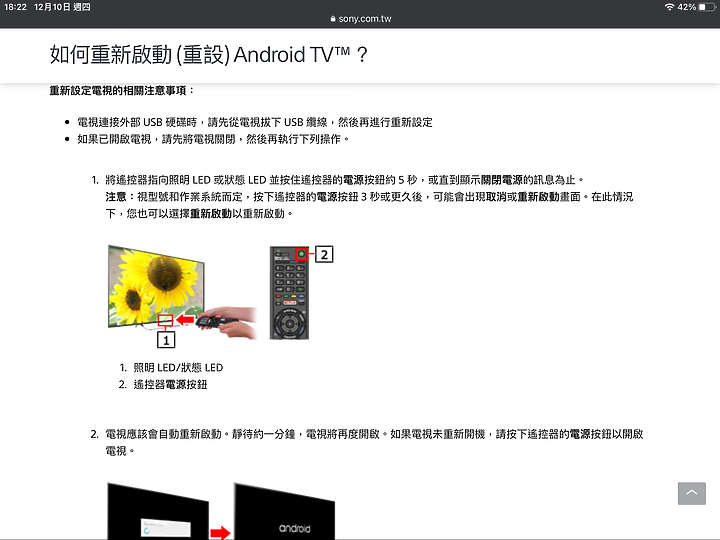Viewport: 720px width, 540px height.
Task: Tap the Wi-Fi status icon
Action: tap(669, 7)
